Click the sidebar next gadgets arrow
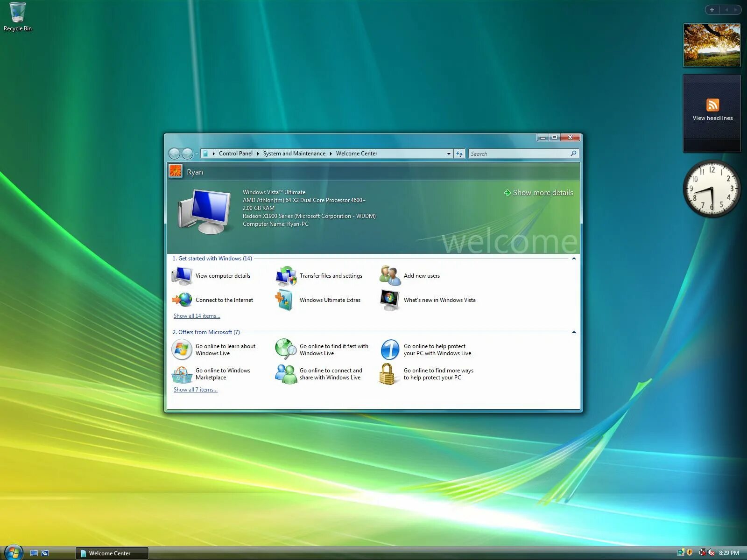This screenshot has width=747, height=560. click(736, 10)
